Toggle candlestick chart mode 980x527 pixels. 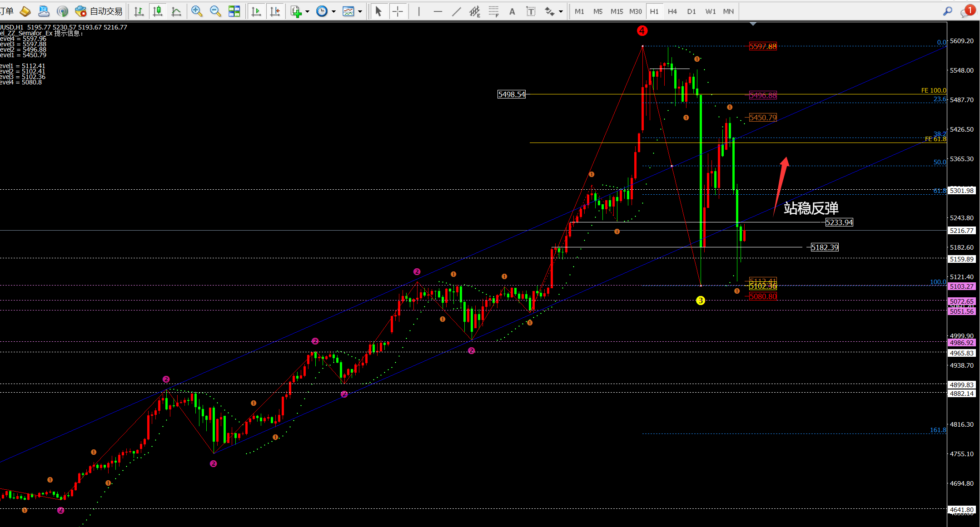(158, 11)
